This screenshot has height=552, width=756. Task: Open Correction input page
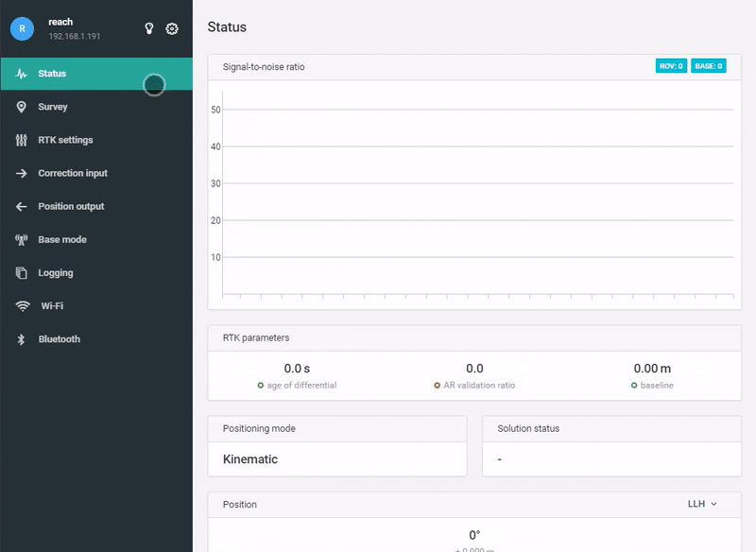click(96, 173)
